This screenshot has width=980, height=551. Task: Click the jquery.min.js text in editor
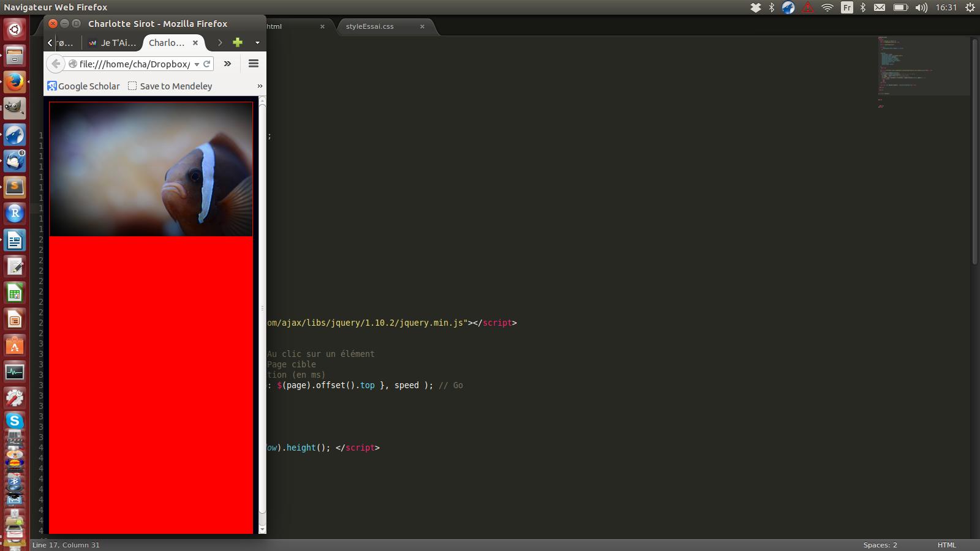[431, 323]
